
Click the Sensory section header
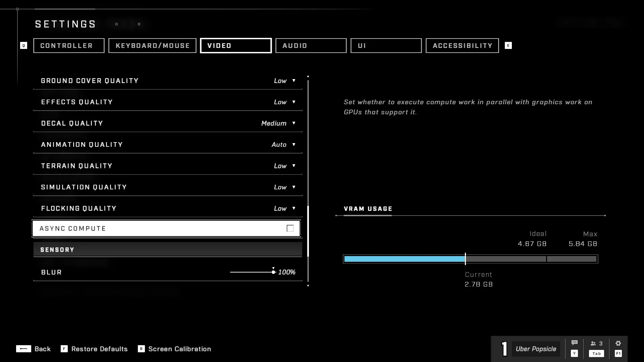pos(168,250)
